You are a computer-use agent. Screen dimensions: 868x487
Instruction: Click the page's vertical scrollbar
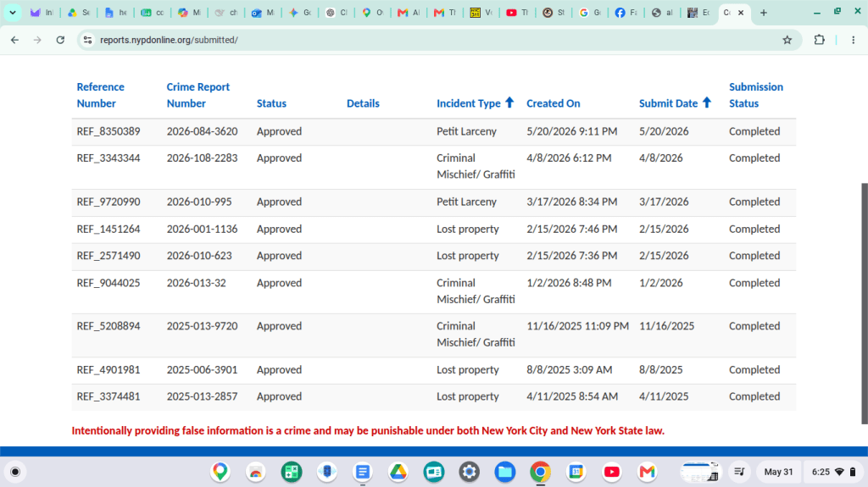coord(864,303)
